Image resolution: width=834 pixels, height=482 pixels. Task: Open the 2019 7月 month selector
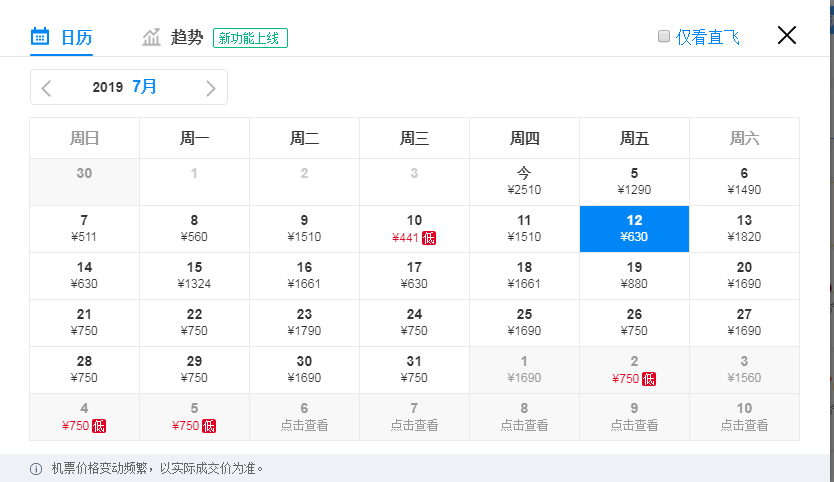pos(125,87)
